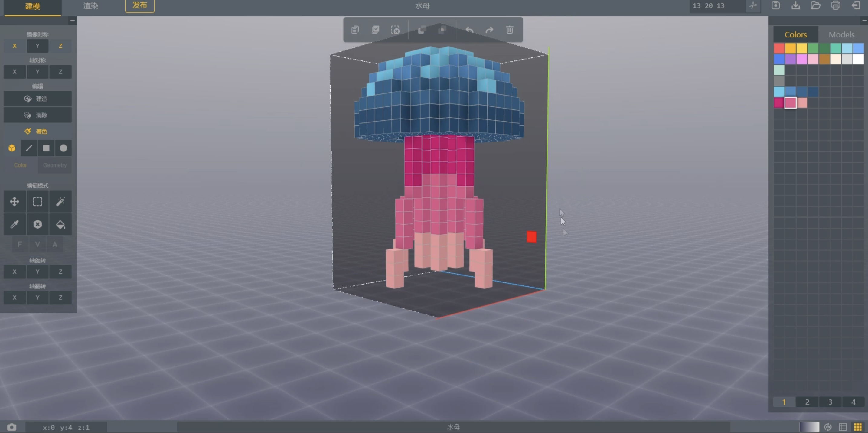Take a screenshot with the camera icon
868x433 pixels.
(12, 427)
